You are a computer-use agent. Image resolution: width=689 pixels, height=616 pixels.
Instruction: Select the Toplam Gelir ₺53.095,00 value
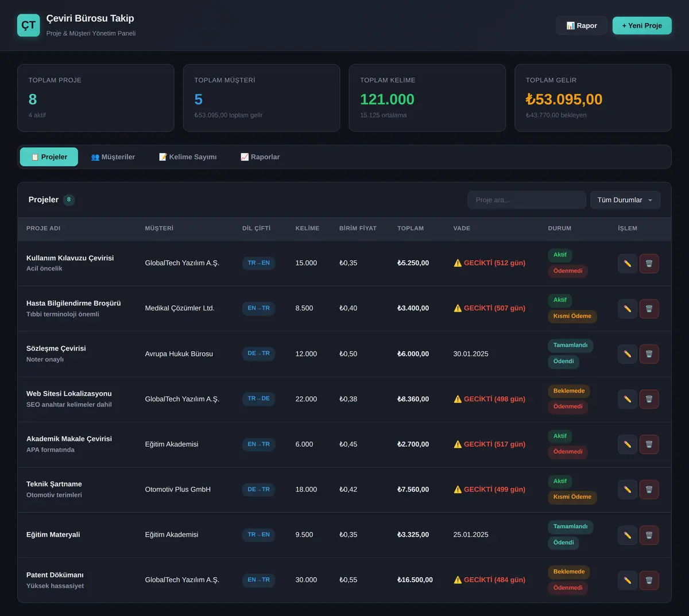click(x=564, y=99)
